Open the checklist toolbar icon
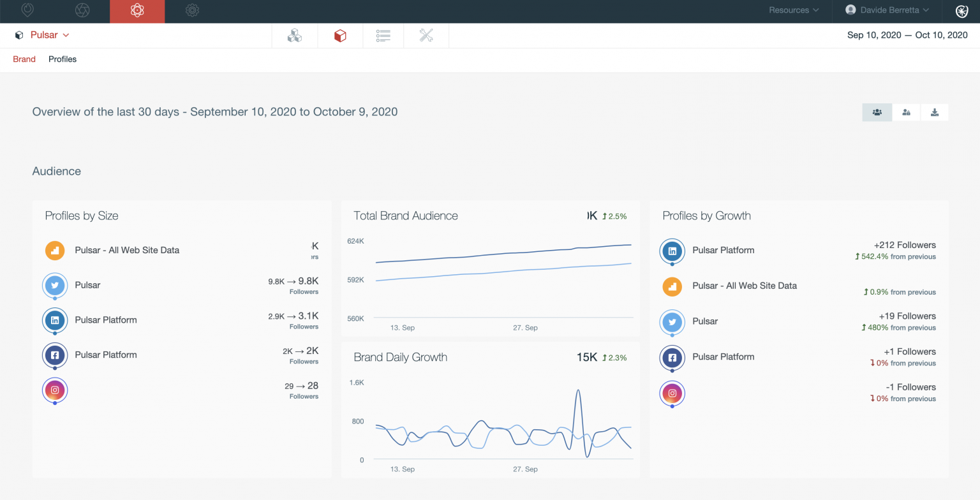Image resolution: width=980 pixels, height=500 pixels. click(383, 36)
